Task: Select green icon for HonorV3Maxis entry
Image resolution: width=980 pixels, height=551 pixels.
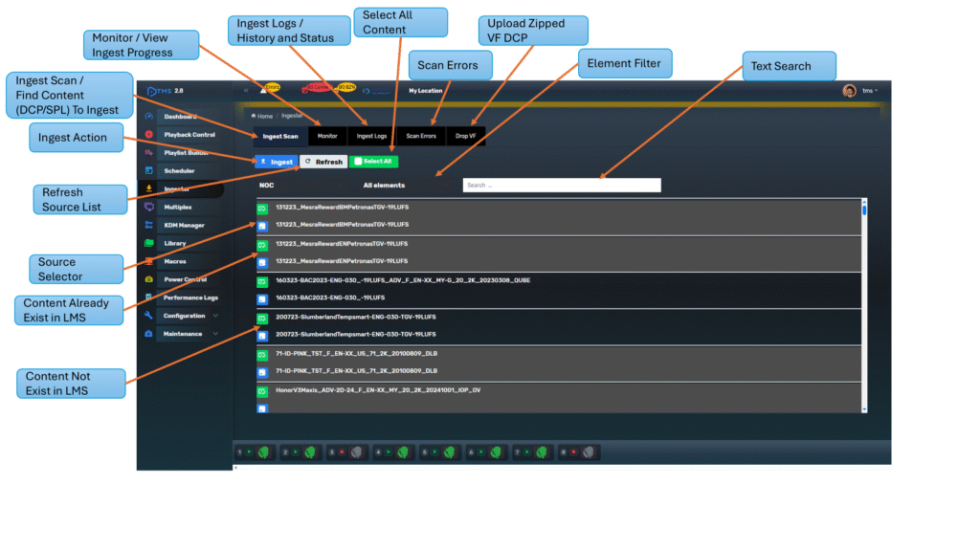Action: tap(262, 390)
